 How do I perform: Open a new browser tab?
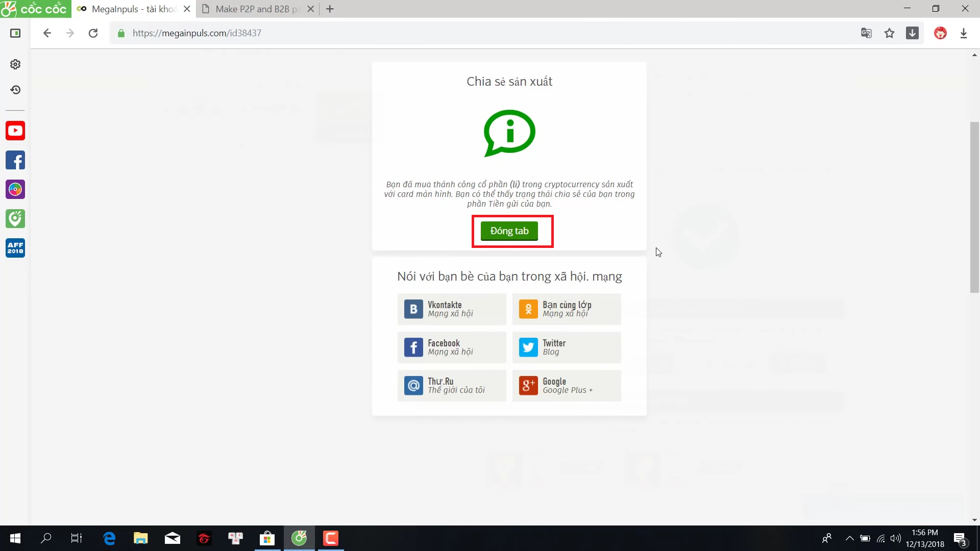pyautogui.click(x=330, y=9)
